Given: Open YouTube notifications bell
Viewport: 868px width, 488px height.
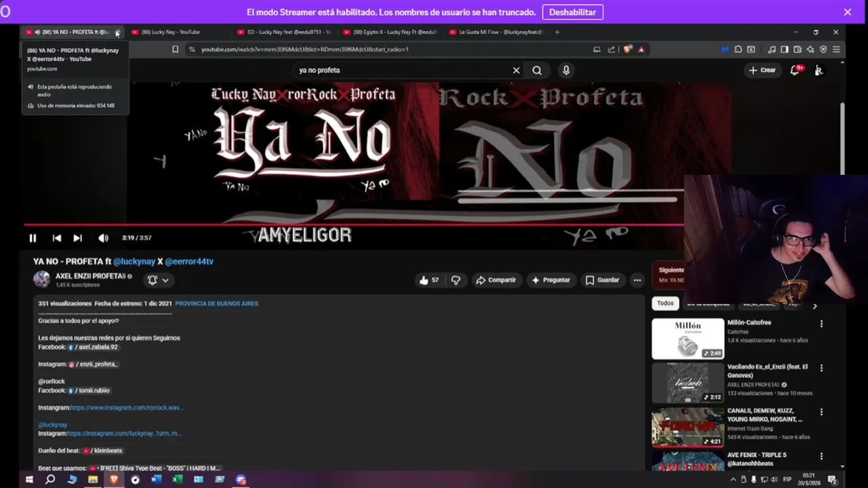Looking at the screenshot, I should [x=795, y=70].
